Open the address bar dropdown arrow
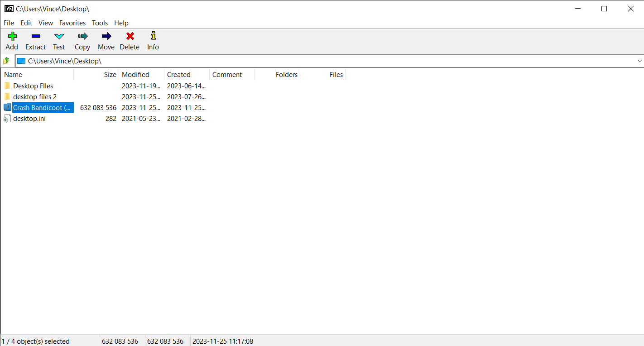This screenshot has height=346, width=644. 639,61
